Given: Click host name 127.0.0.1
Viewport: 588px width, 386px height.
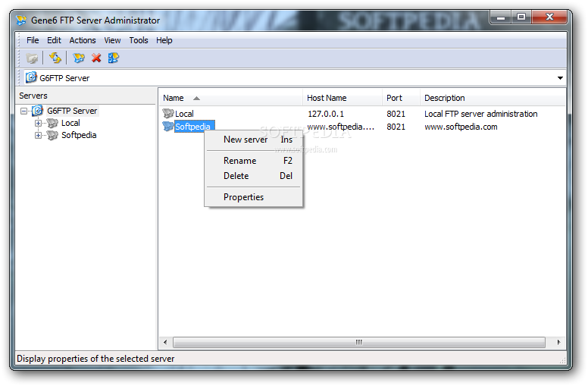Looking at the screenshot, I should pyautogui.click(x=326, y=114).
